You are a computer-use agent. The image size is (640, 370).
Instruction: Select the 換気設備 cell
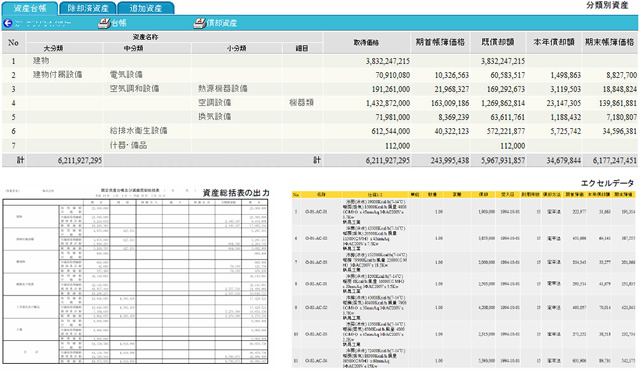[x=215, y=117]
